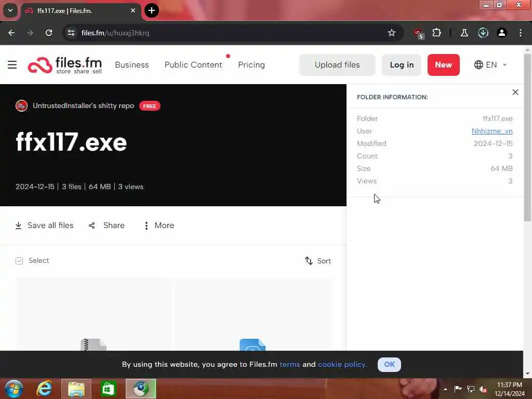Go back to the previous page
532x399 pixels.
point(11,33)
